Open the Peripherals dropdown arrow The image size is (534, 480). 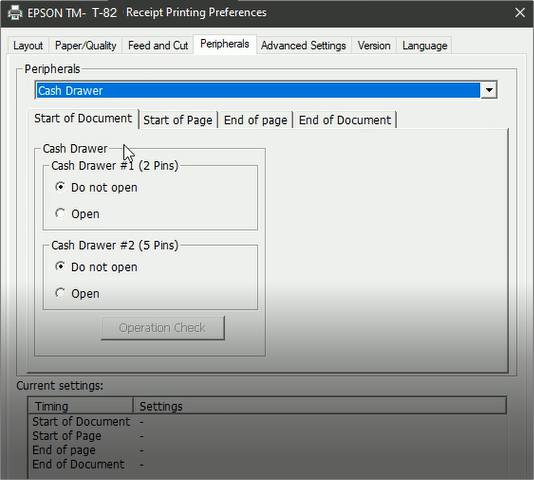click(489, 90)
